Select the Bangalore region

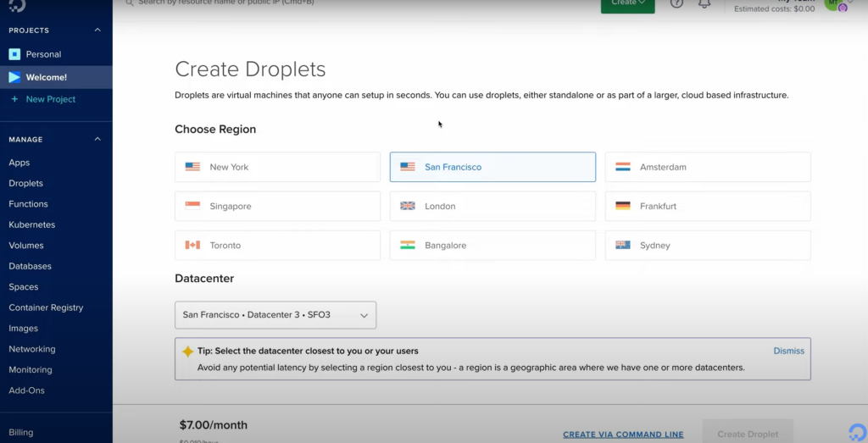click(x=492, y=246)
